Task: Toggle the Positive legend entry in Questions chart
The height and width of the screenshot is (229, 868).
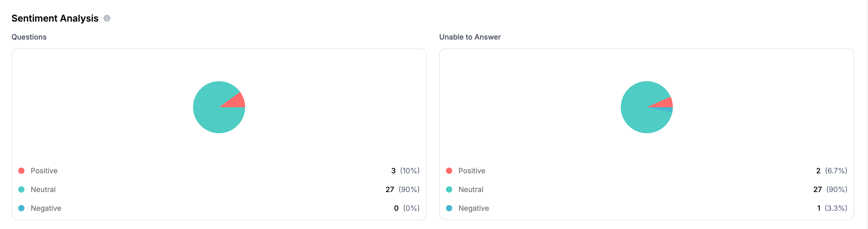Action: pyautogui.click(x=44, y=170)
